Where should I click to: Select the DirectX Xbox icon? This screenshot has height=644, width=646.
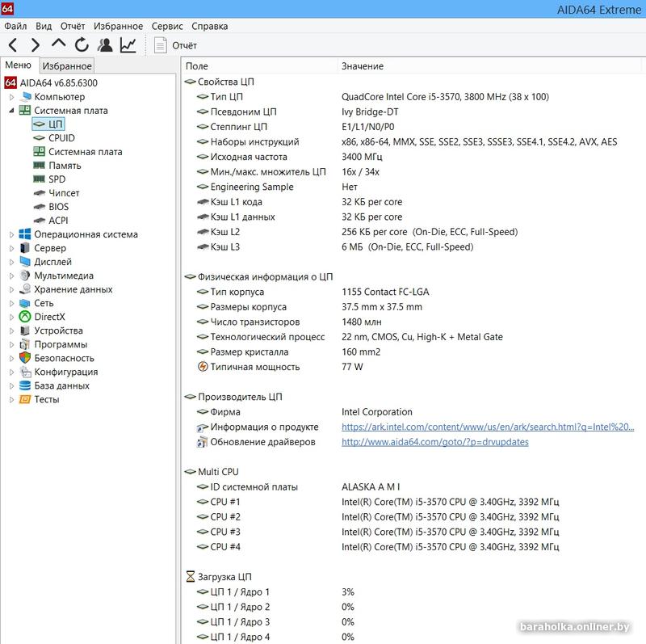pos(25,317)
